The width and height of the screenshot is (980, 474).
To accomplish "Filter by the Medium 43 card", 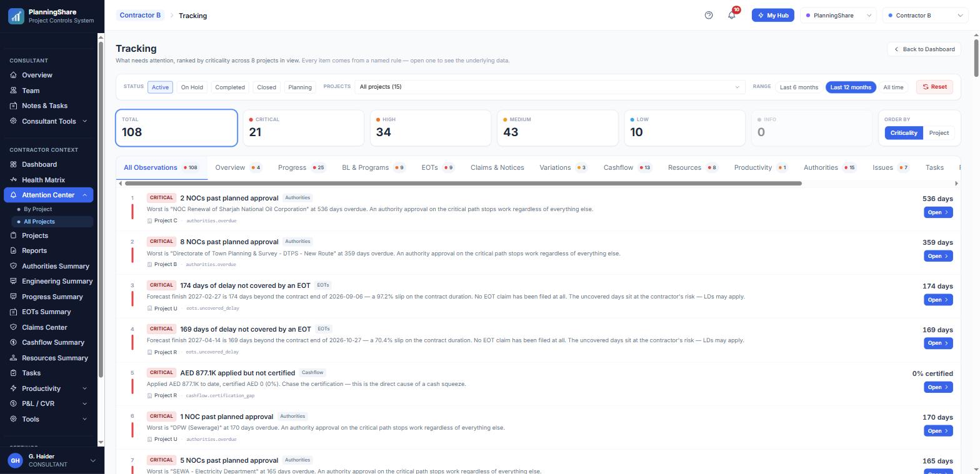I will pos(557,128).
